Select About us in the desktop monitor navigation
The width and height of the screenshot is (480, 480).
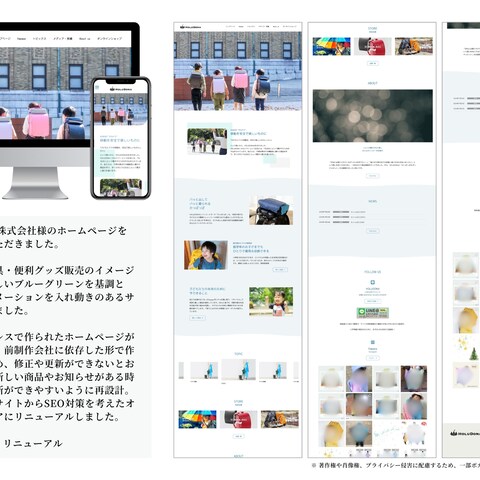click(x=85, y=39)
